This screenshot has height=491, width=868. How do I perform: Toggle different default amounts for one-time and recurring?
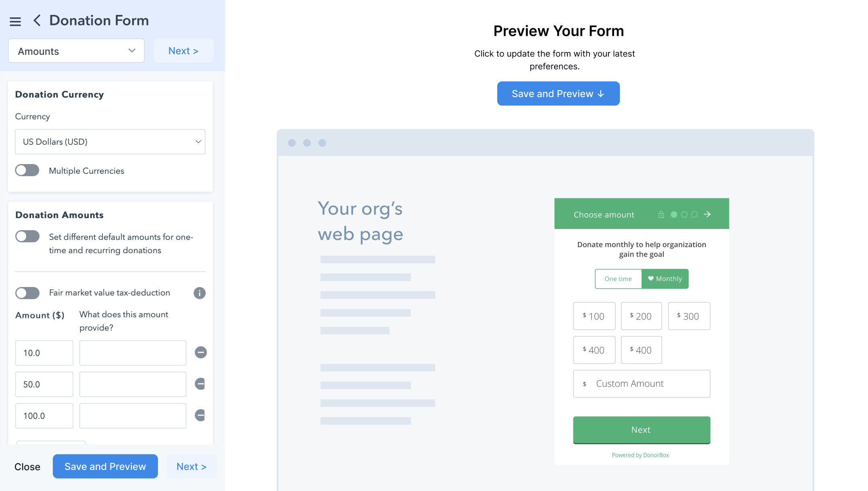27,237
